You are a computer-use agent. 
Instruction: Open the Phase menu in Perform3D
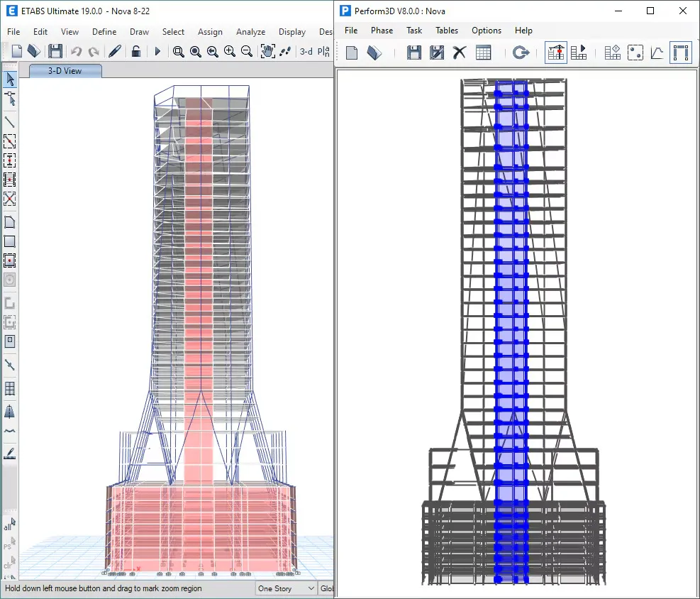click(x=382, y=31)
